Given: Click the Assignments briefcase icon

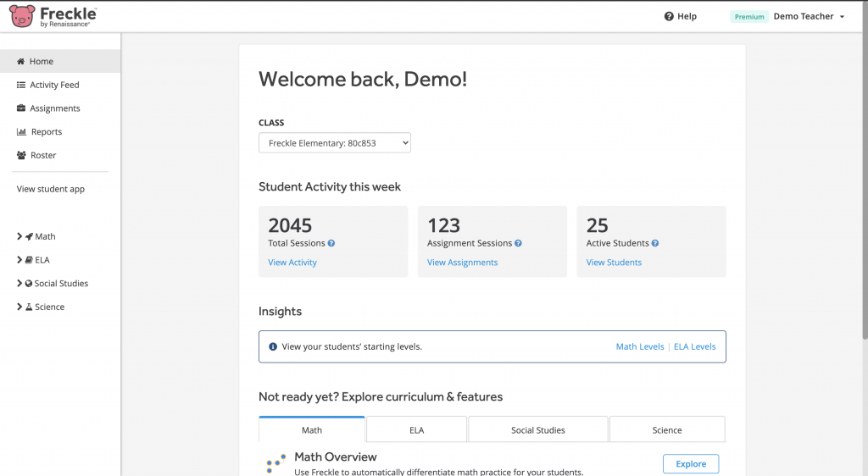Looking at the screenshot, I should [21, 108].
